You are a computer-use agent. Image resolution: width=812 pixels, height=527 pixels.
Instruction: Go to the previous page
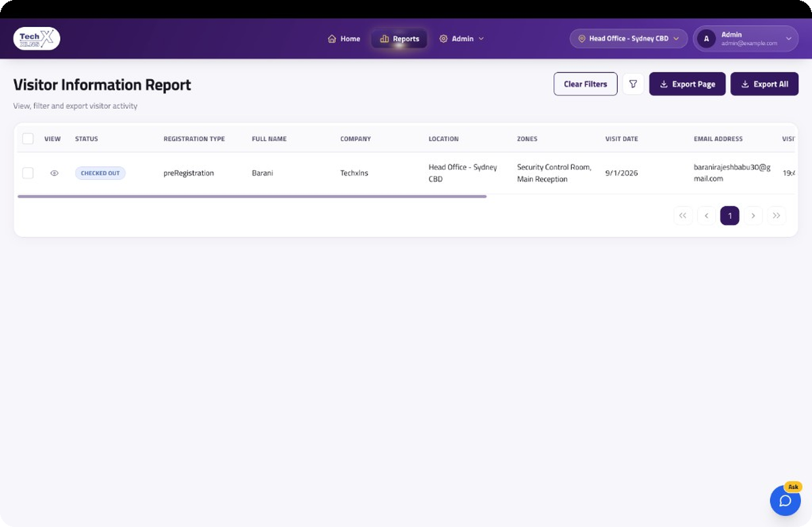pyautogui.click(x=706, y=216)
